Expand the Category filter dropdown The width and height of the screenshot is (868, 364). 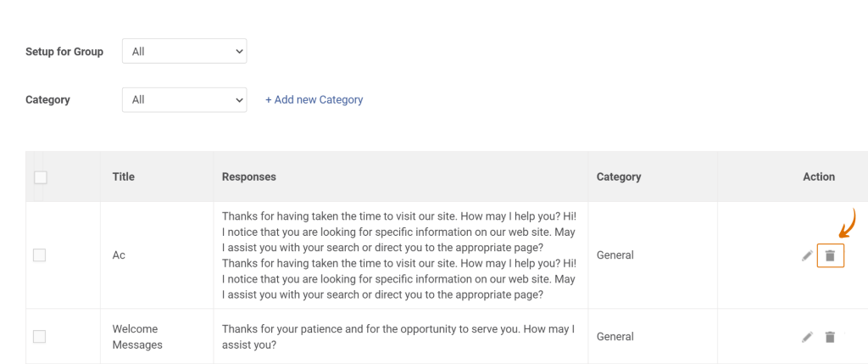[x=184, y=100]
